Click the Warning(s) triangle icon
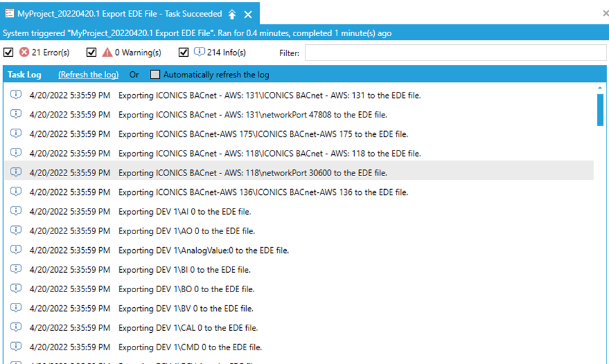Screen dimensions: 609x364 tap(107, 52)
